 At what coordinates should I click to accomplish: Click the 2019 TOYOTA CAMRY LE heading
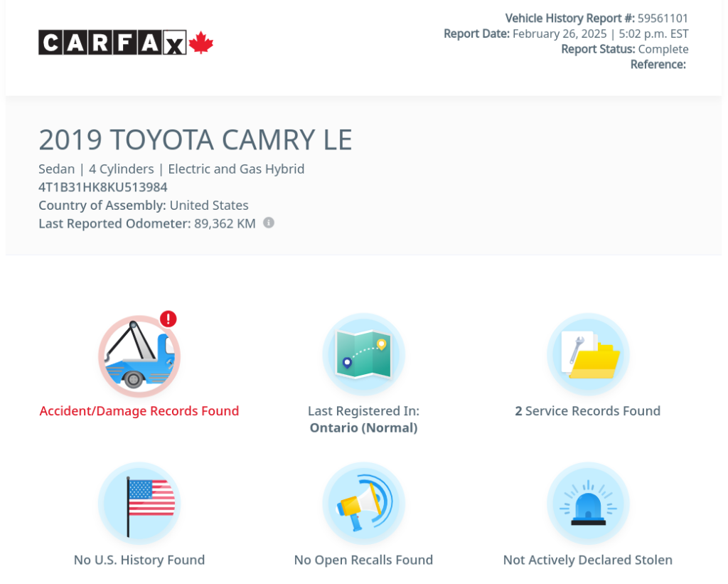pyautogui.click(x=196, y=140)
